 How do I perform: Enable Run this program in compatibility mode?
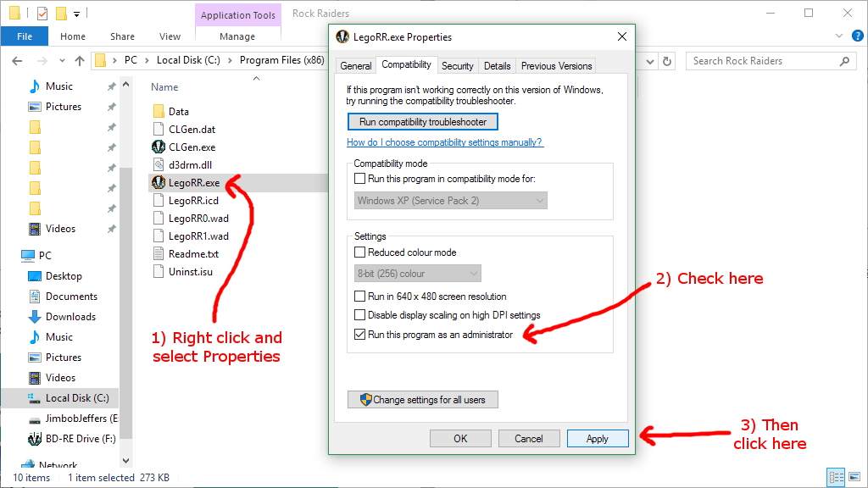tap(359, 179)
